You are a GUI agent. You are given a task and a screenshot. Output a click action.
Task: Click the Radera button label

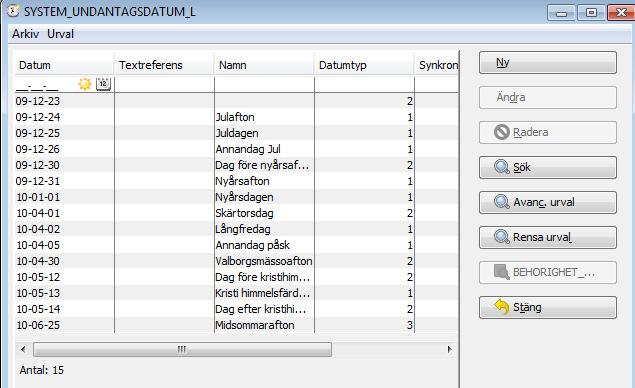click(x=531, y=132)
